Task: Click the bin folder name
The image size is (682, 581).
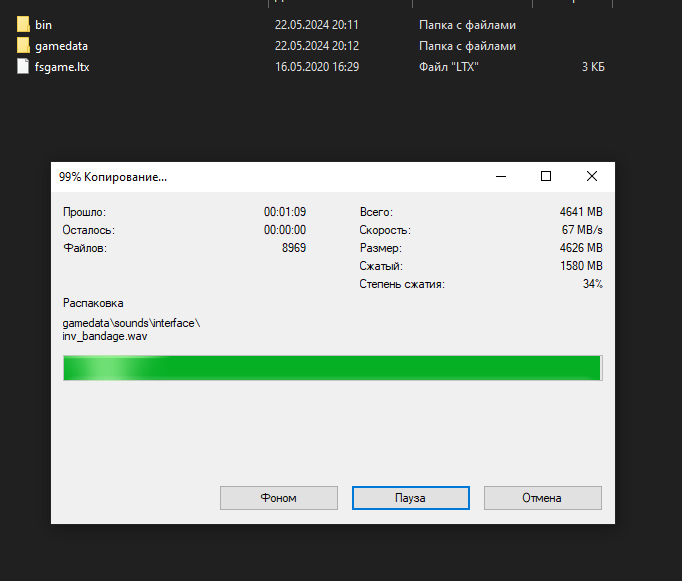Action: pyautogui.click(x=43, y=25)
